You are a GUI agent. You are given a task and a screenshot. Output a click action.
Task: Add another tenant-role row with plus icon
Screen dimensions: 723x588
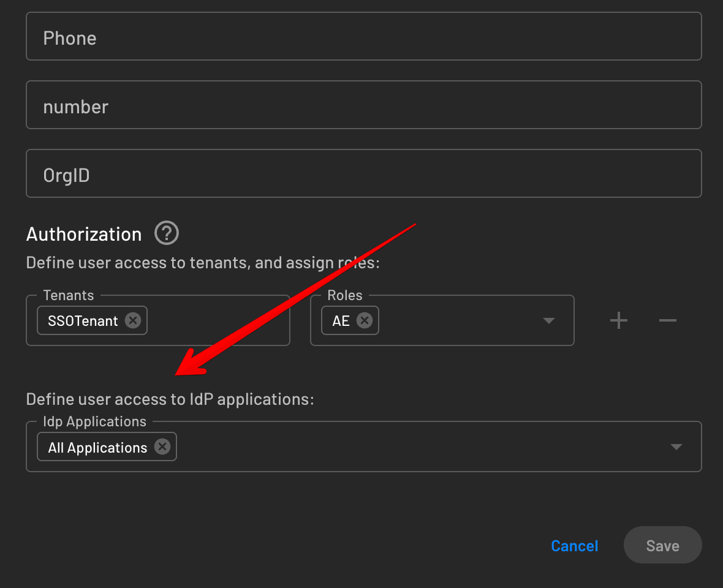click(x=619, y=320)
